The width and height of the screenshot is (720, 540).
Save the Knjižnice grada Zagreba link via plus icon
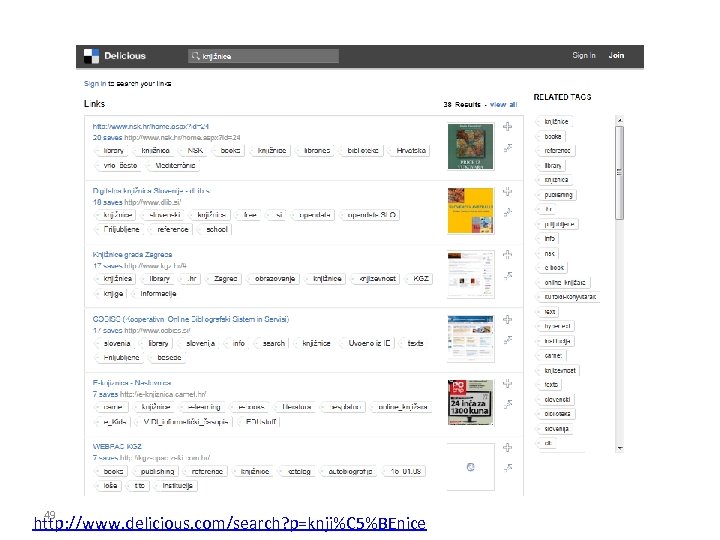[x=507, y=254]
